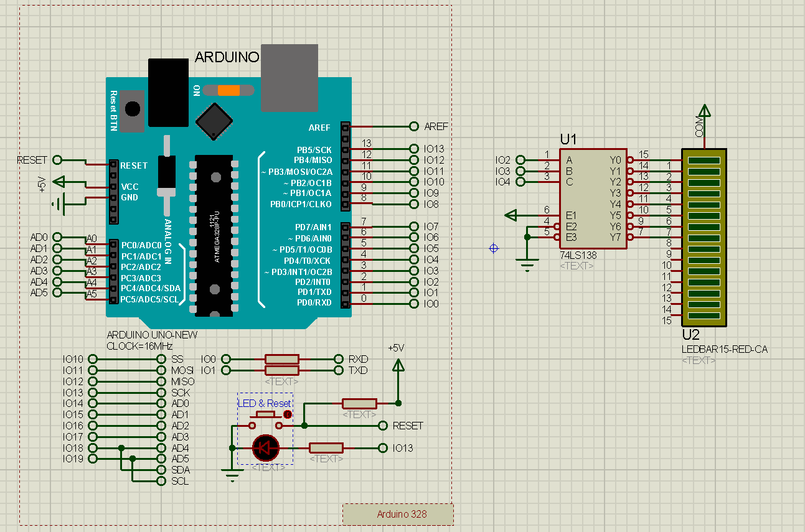The height and width of the screenshot is (532, 805).
Task: Select the resistor between IO0 and RXD
Action: [282, 359]
